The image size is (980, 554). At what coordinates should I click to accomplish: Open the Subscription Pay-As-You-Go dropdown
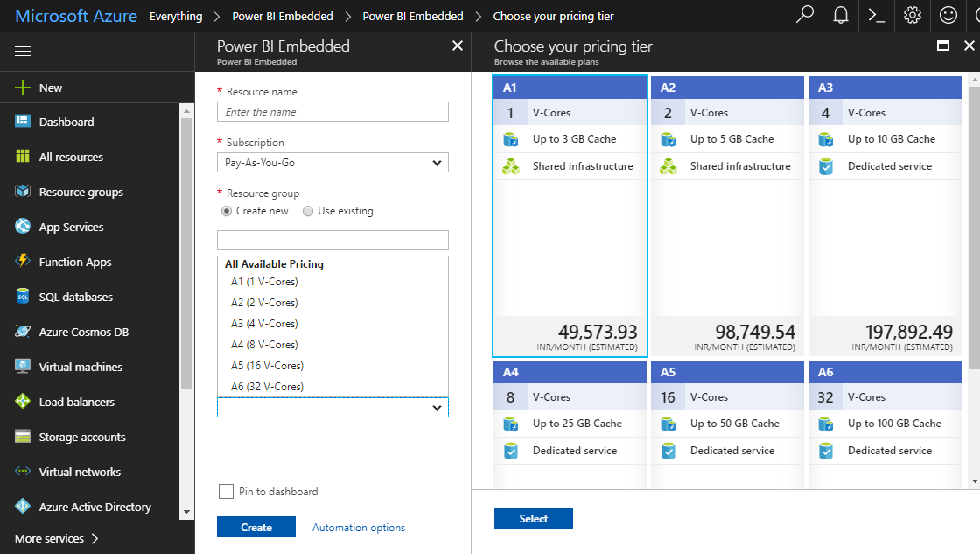coord(332,163)
